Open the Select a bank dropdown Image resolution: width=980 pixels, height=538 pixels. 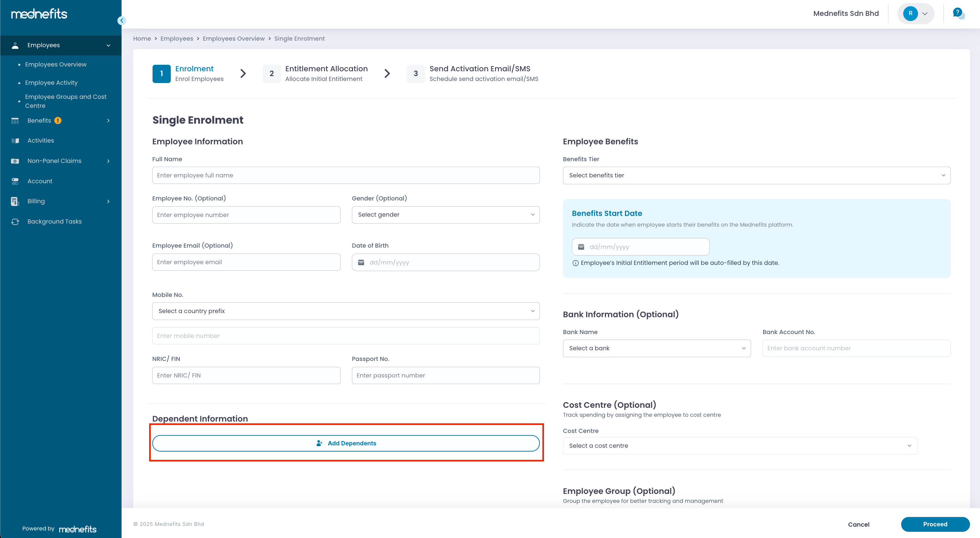[x=657, y=348]
